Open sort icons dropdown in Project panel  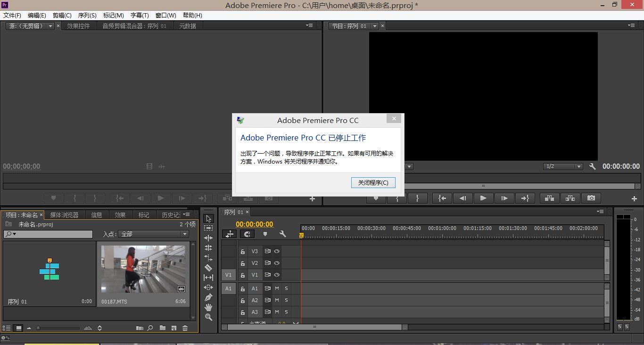99,328
